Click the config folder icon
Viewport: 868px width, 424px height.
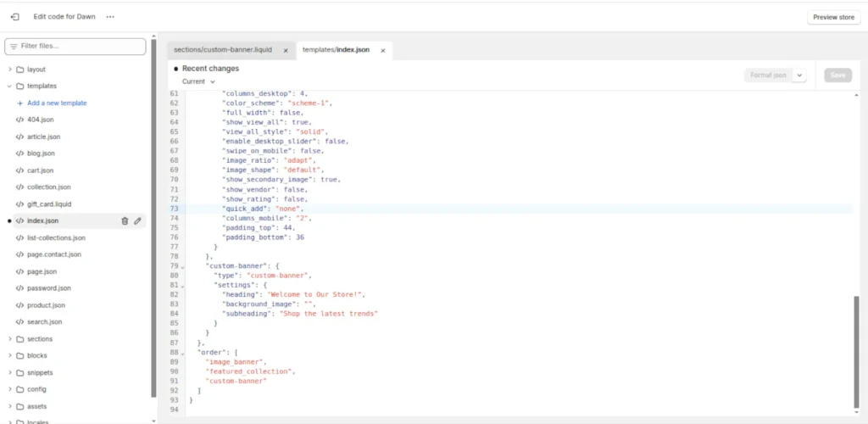[x=20, y=389]
